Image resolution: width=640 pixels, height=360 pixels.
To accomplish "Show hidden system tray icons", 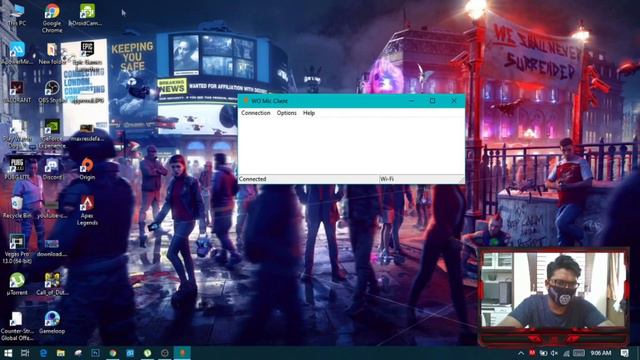I will click(x=521, y=353).
